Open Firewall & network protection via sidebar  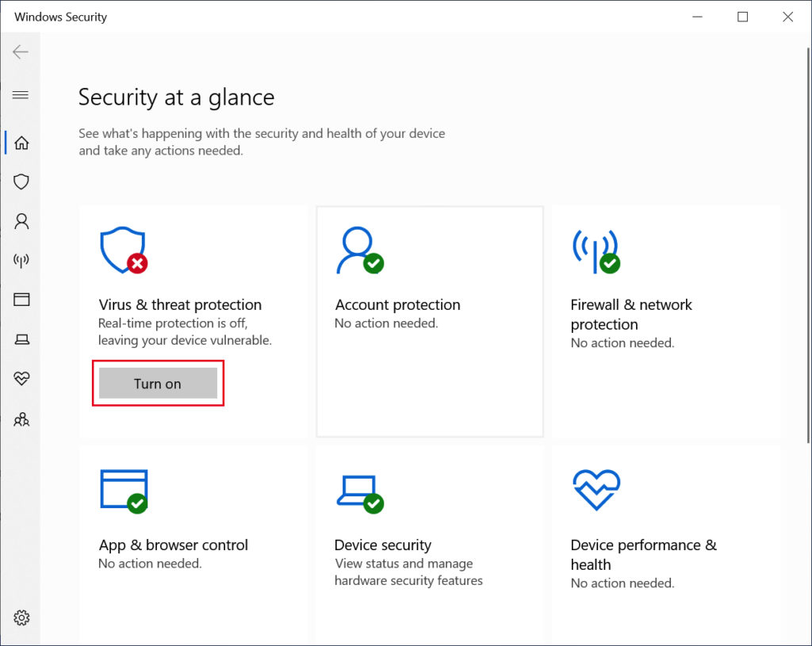click(x=21, y=260)
